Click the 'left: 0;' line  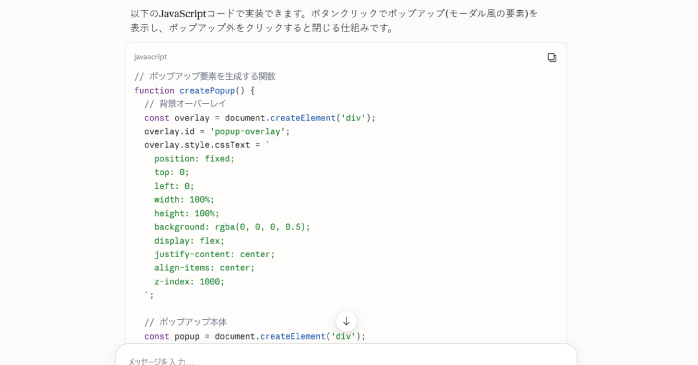[174, 186]
